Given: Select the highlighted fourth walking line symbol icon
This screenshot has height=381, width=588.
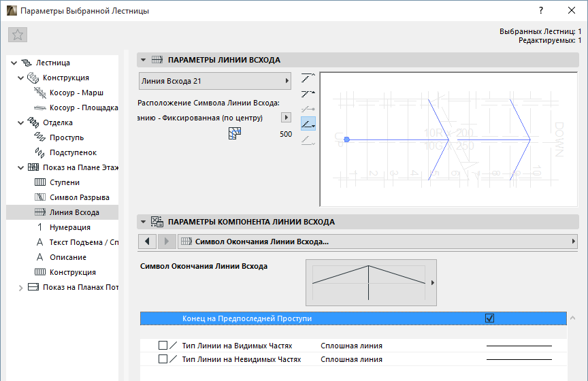Looking at the screenshot, I should 308,123.
